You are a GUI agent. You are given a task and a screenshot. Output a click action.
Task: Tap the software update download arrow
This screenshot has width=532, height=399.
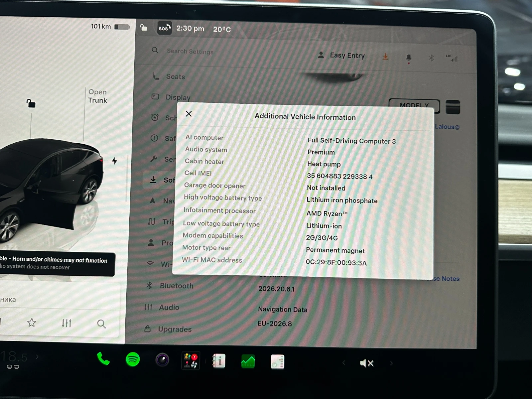pyautogui.click(x=385, y=57)
